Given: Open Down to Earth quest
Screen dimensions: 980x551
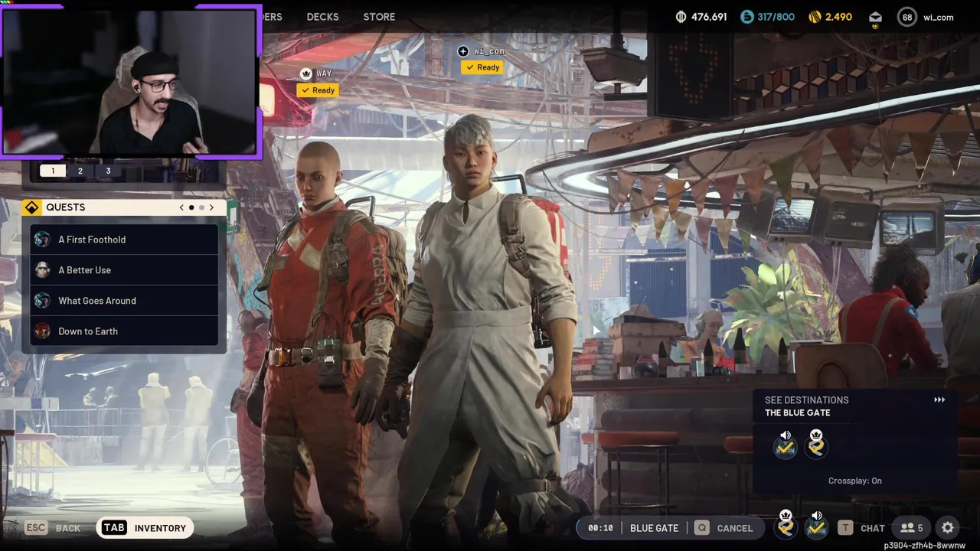Looking at the screenshot, I should 124,331.
